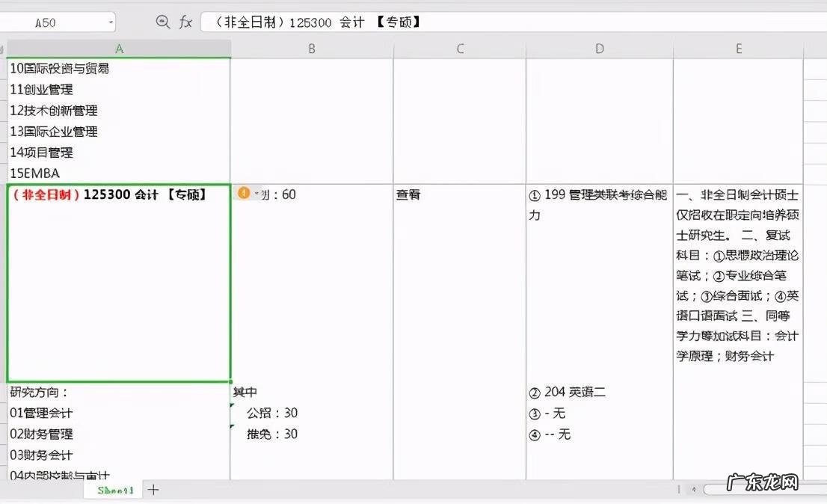
Task: Select cell 04内部控制与审计
Action: click(x=119, y=473)
